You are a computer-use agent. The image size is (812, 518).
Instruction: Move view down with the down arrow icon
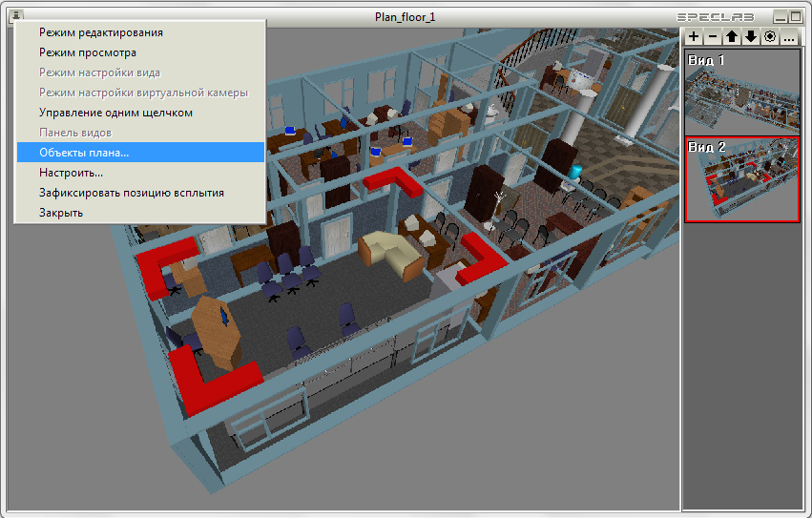pyautogui.click(x=751, y=37)
